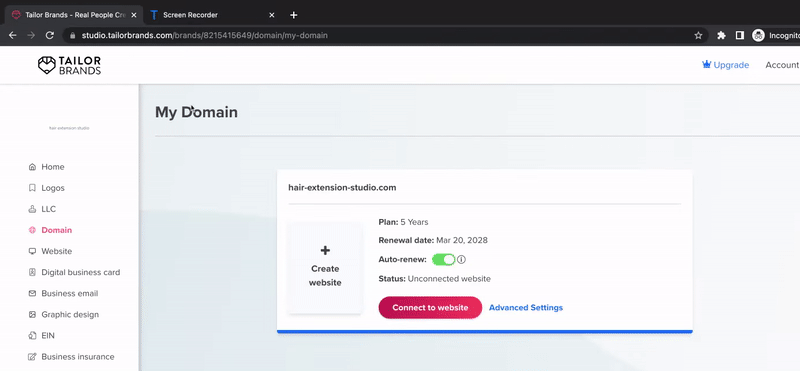Toggle the Auto-renew switch off

click(x=443, y=259)
